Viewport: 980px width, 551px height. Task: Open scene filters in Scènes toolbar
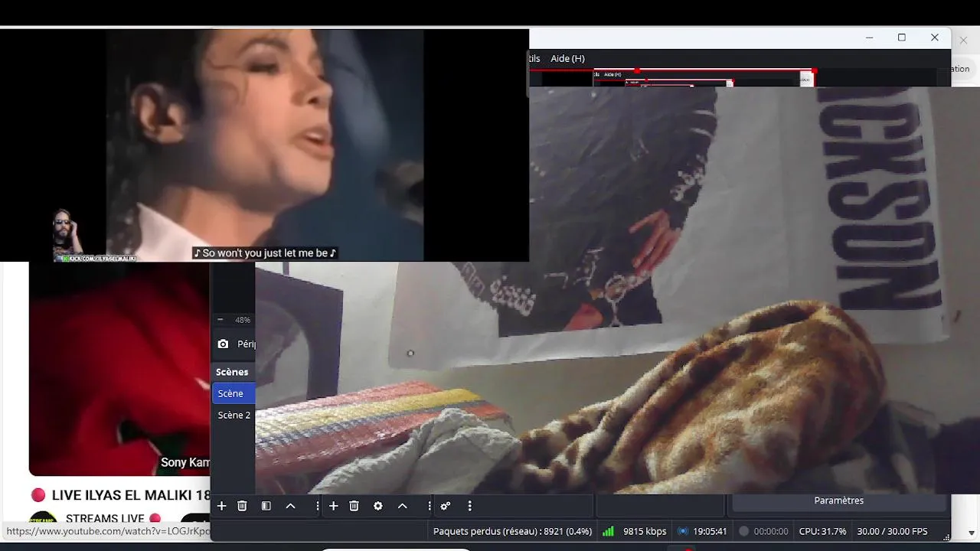coord(266,506)
